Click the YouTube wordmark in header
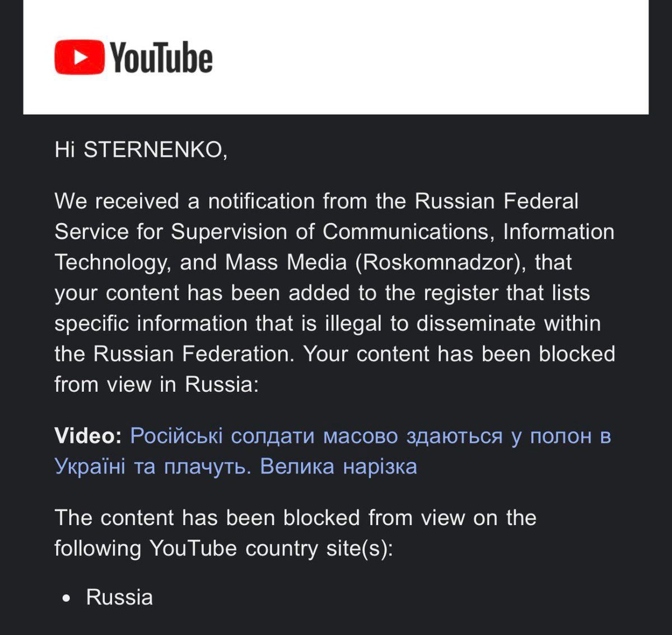 [161, 58]
